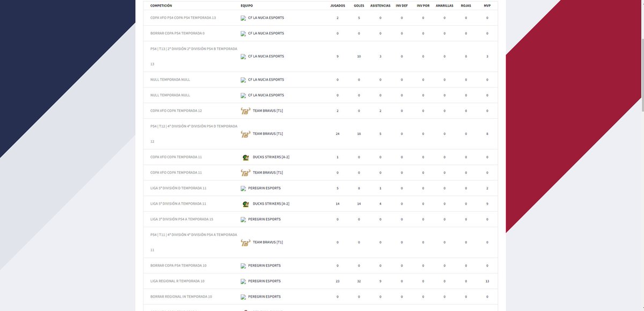Click Peregrin image icon in Borrar Regional IN row
The image size is (644, 311).
pos(243,297)
